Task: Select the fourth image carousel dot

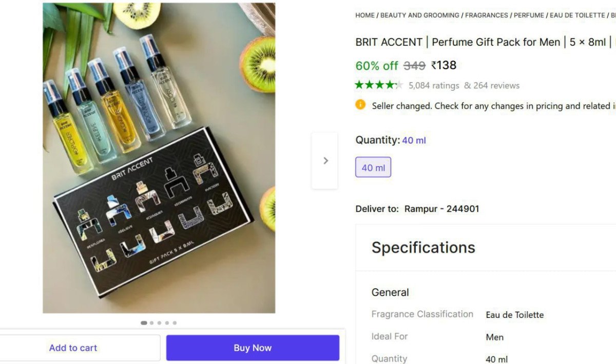Action: (x=167, y=323)
